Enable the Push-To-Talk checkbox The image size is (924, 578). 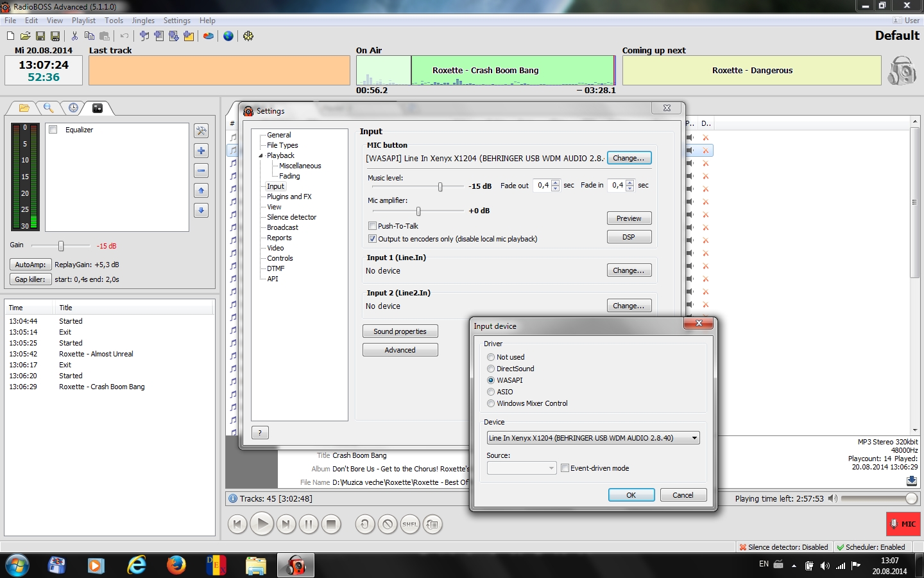click(372, 226)
